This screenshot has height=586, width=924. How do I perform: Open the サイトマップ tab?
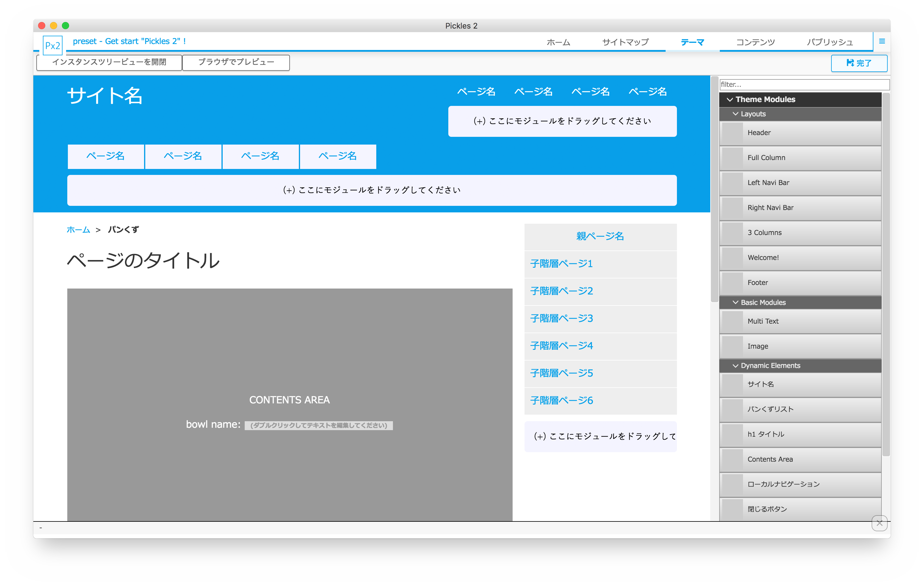click(625, 42)
